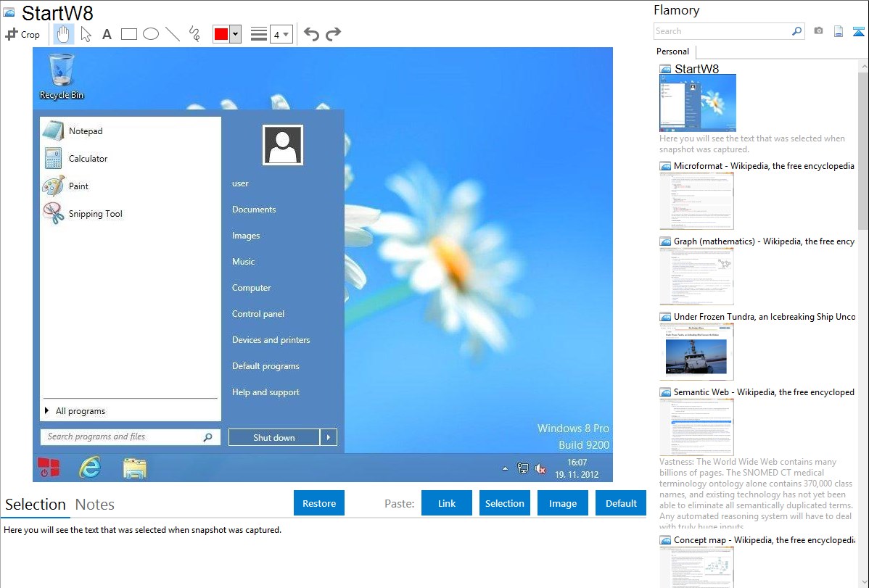Click the Selection paste button

[505, 503]
